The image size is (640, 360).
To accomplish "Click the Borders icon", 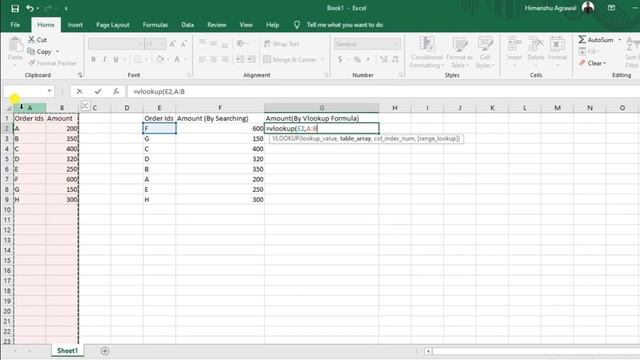I will coord(137,60).
